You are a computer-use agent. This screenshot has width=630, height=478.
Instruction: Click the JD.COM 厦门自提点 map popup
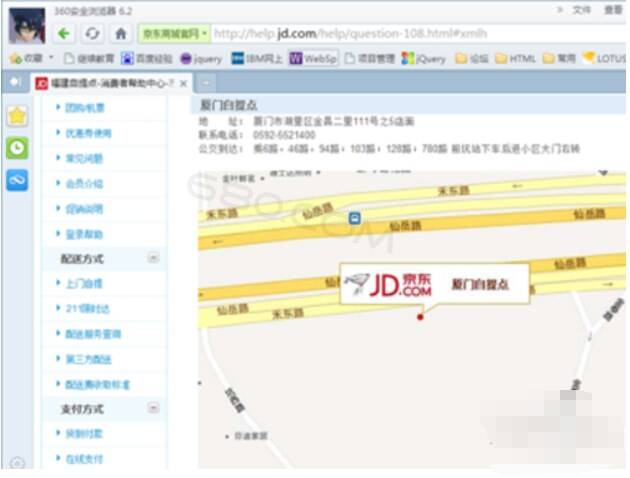[x=434, y=284]
